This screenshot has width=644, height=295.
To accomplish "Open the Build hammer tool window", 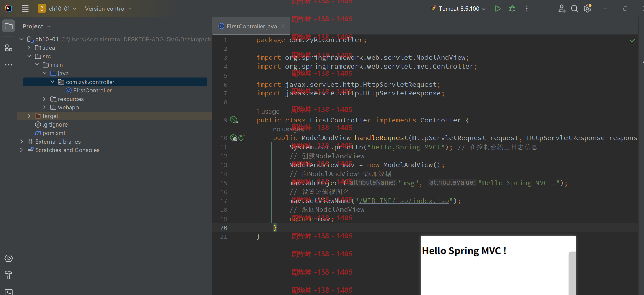I will coord(9,275).
